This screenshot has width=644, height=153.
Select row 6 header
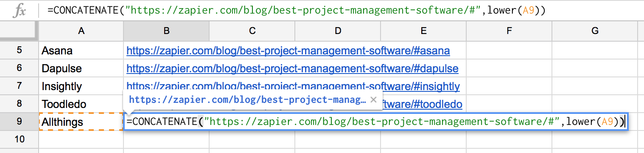click(x=19, y=68)
